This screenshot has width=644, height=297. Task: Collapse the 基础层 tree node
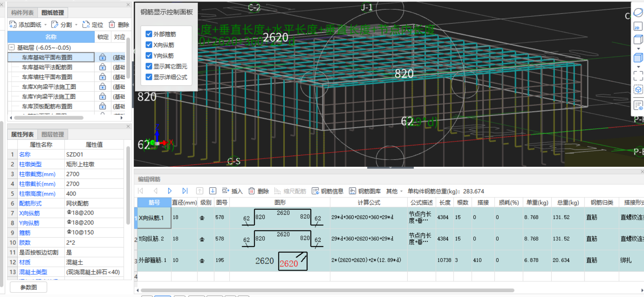pos(12,47)
